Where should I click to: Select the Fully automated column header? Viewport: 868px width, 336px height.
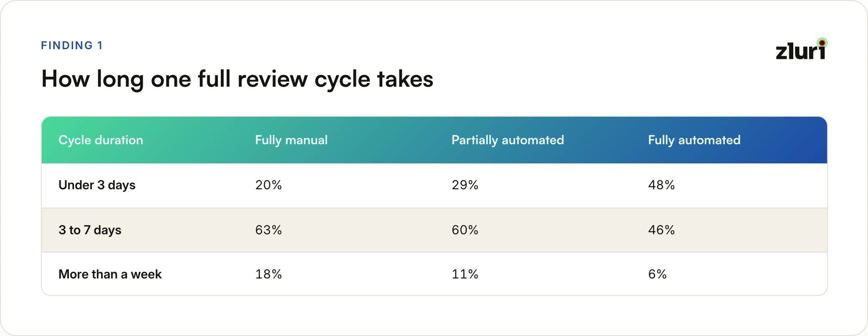click(694, 140)
